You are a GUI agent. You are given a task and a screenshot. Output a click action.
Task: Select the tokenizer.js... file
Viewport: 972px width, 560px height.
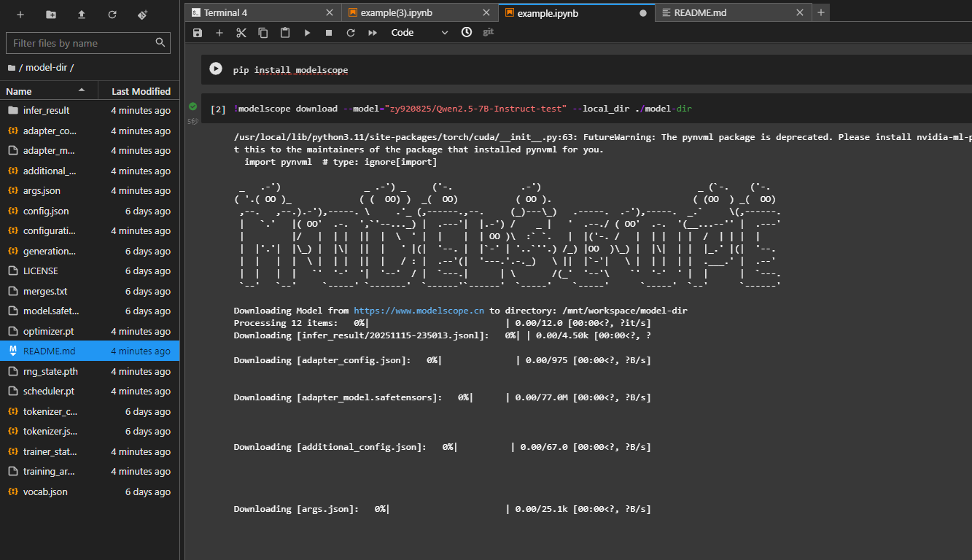(x=90, y=432)
